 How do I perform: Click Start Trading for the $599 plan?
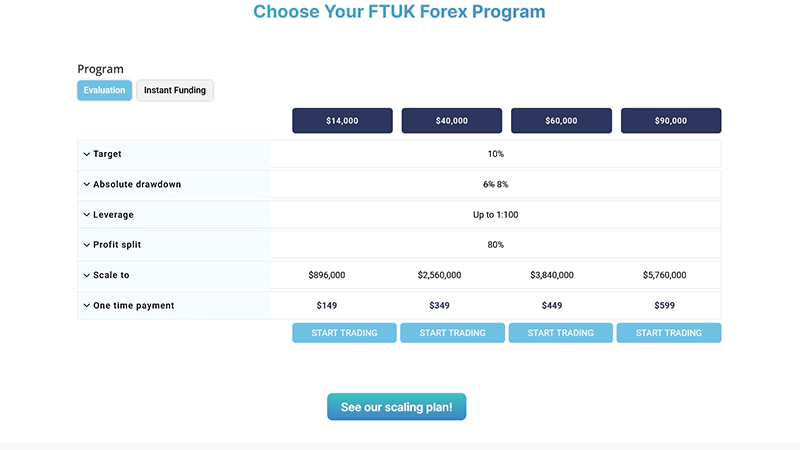pyautogui.click(x=668, y=333)
